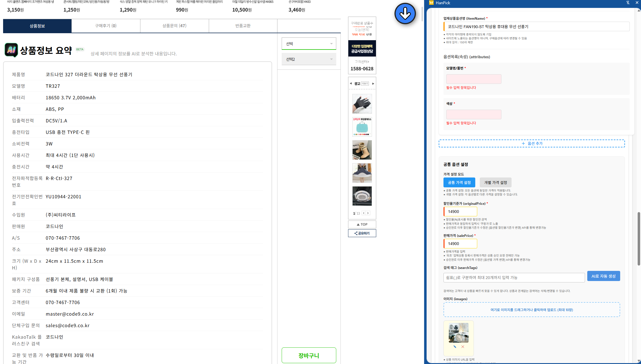Pin the HanPick panel with the pin icon
The width and height of the screenshot is (641, 364).
coord(628,3)
